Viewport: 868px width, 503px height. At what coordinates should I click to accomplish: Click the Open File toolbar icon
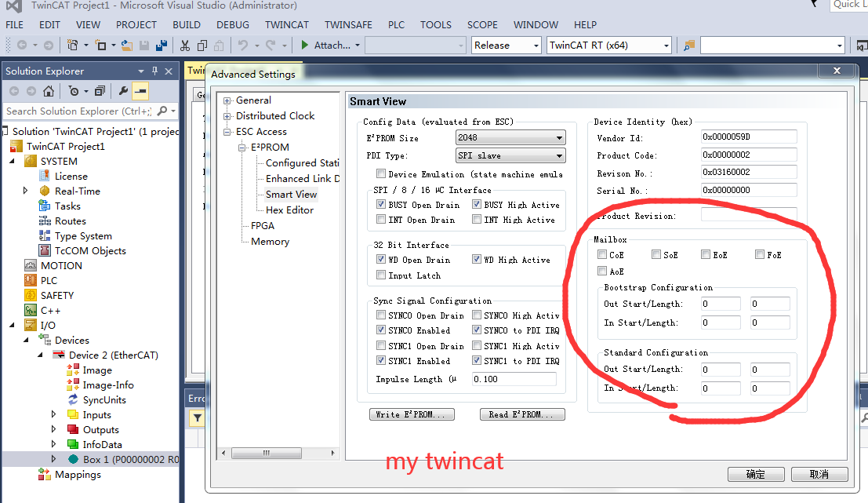pyautogui.click(x=127, y=46)
